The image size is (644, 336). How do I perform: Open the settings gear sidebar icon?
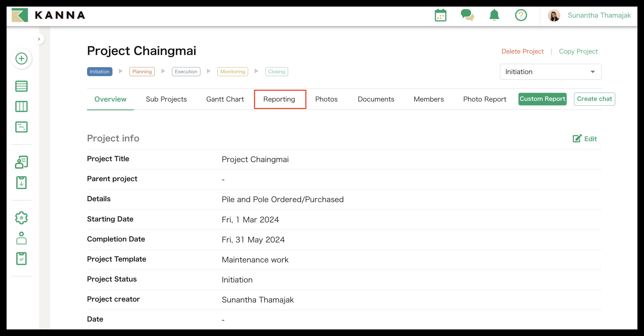tap(22, 218)
